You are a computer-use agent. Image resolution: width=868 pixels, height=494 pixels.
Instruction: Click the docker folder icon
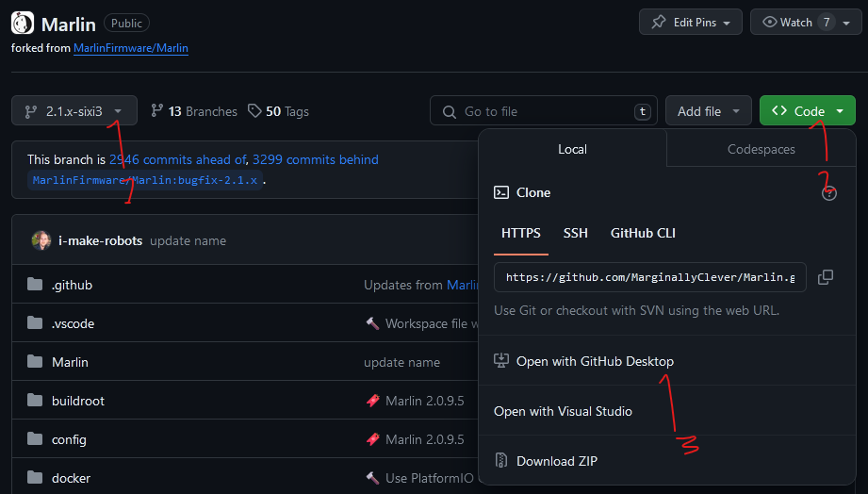[x=36, y=478]
